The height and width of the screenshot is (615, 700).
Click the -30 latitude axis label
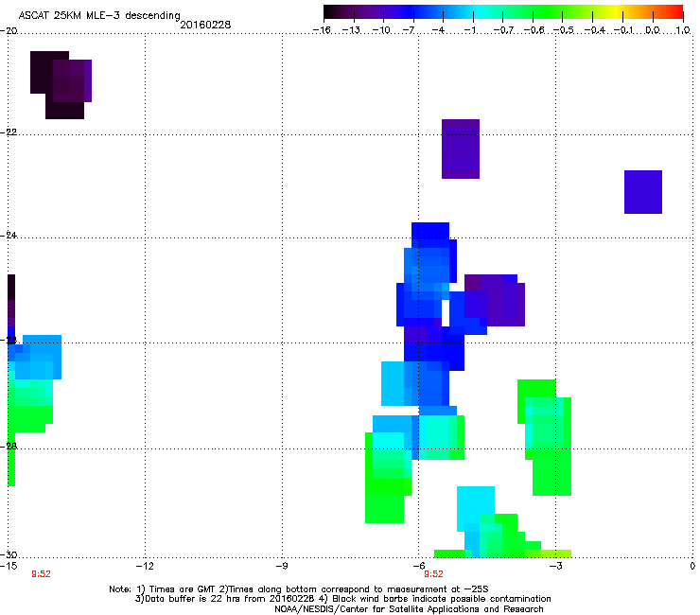click(9, 554)
